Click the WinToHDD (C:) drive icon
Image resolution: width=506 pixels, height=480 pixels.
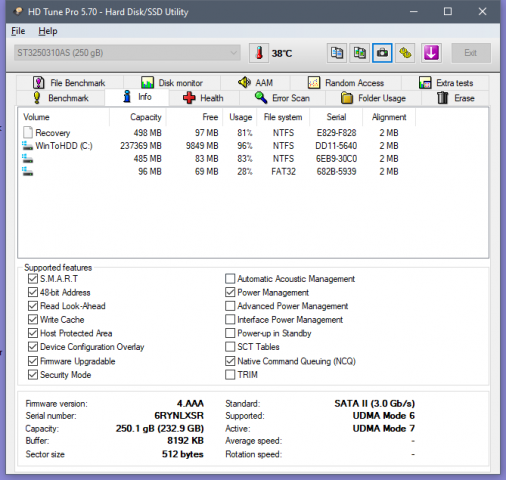click(x=27, y=145)
